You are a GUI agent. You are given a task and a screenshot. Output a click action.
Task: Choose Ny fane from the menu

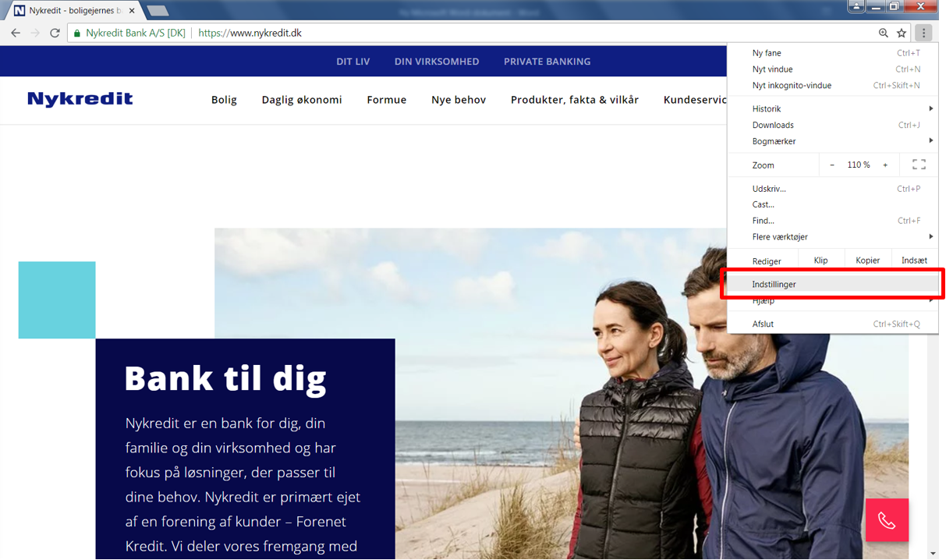833,53
